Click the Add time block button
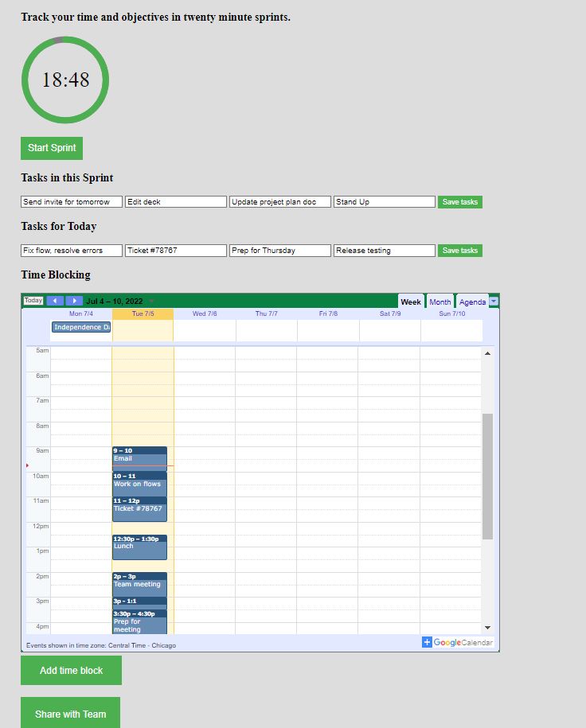Image resolution: width=586 pixels, height=728 pixels. (71, 670)
